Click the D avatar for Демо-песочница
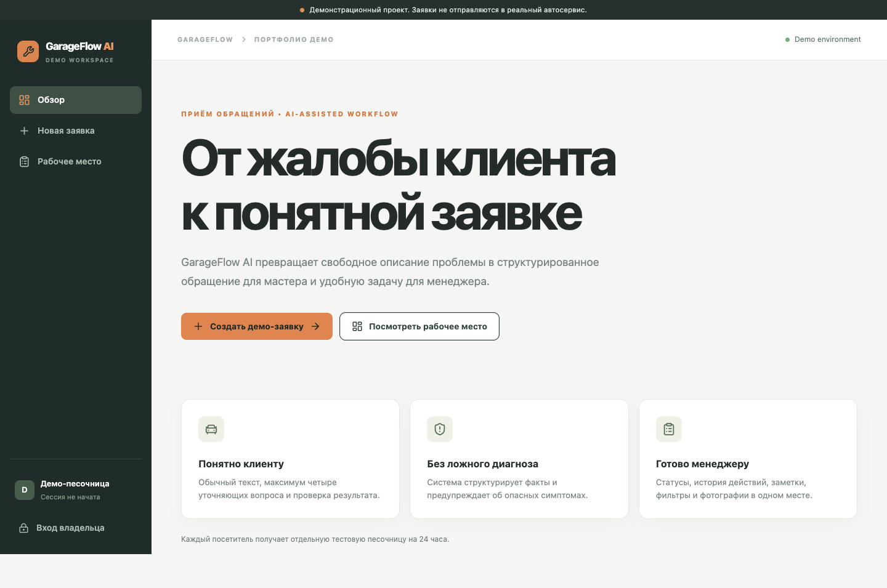 click(x=25, y=490)
